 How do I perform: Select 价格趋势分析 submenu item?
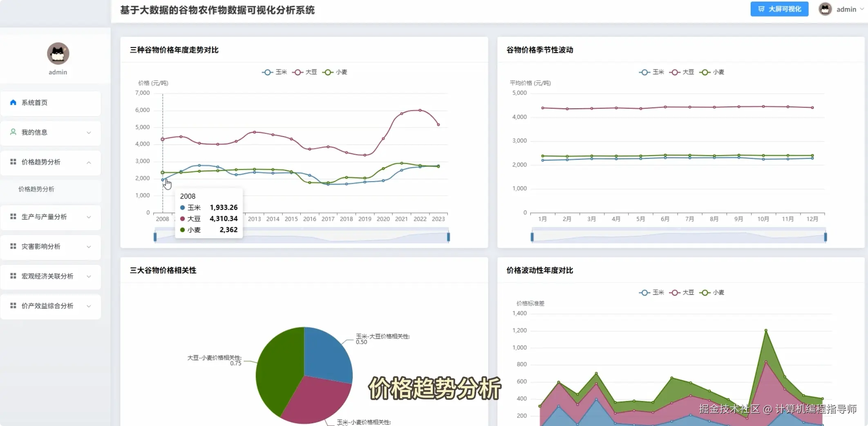pyautogui.click(x=37, y=189)
